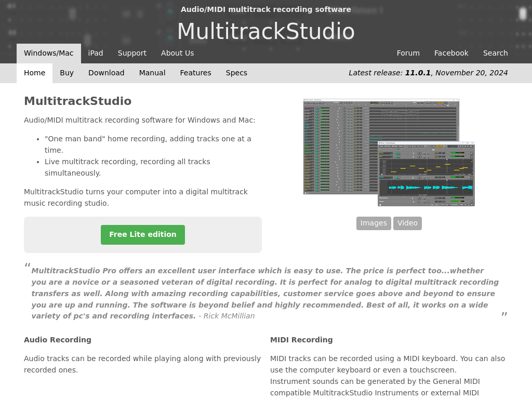Open the Specs page

tap(236, 73)
